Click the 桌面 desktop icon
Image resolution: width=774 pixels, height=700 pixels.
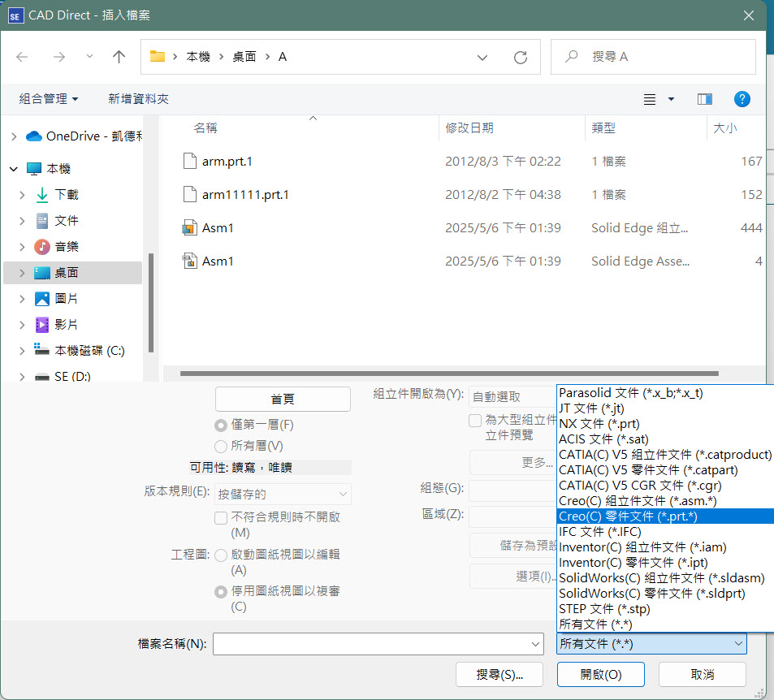coord(42,273)
